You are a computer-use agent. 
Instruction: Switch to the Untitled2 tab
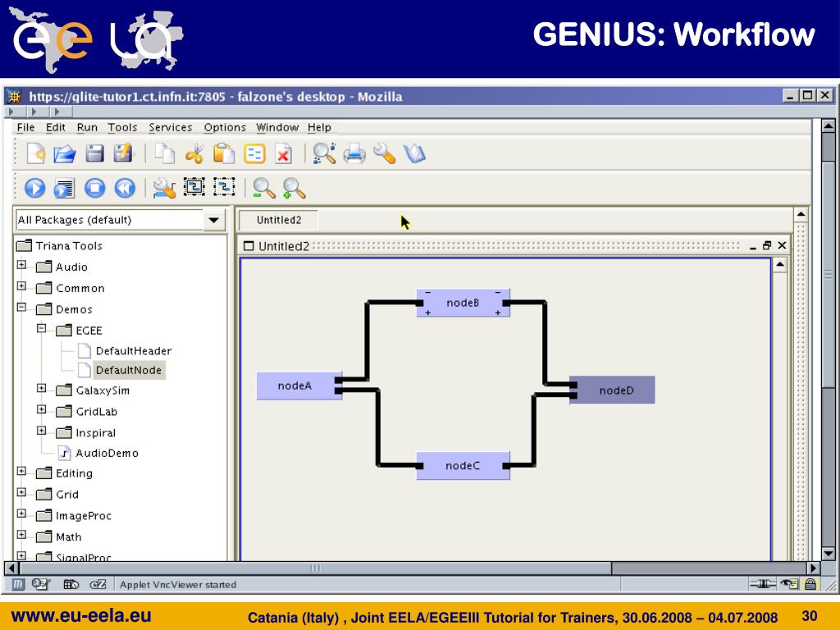click(279, 220)
